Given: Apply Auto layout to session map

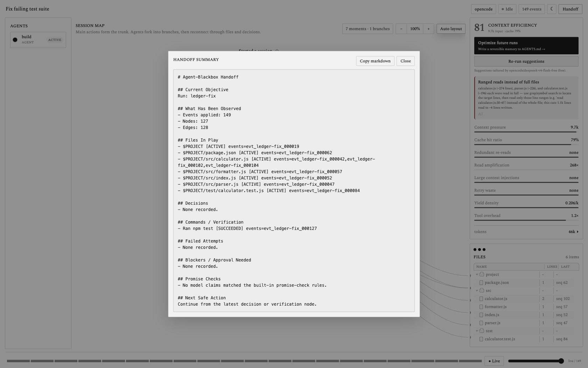Looking at the screenshot, I should pos(451,29).
